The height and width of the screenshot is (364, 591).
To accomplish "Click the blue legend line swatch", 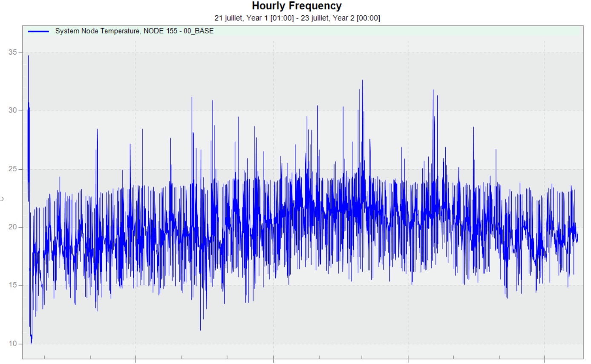I will [38, 31].
